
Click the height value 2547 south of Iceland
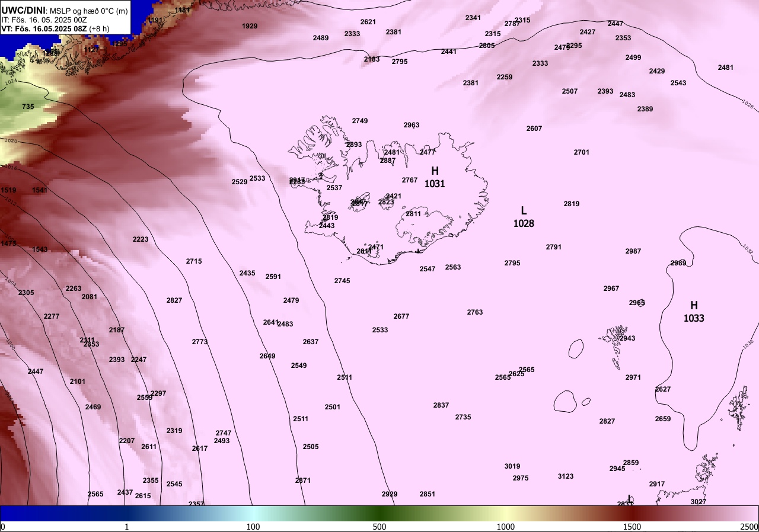click(428, 269)
